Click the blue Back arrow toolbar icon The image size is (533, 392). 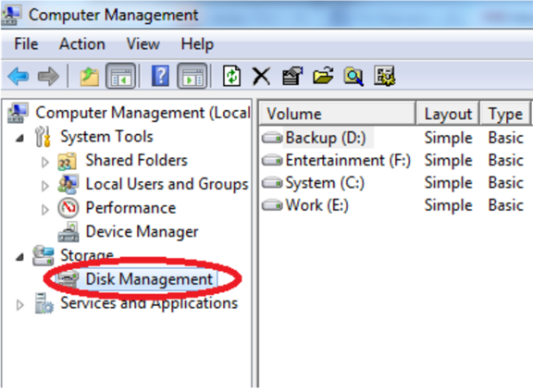pos(18,77)
